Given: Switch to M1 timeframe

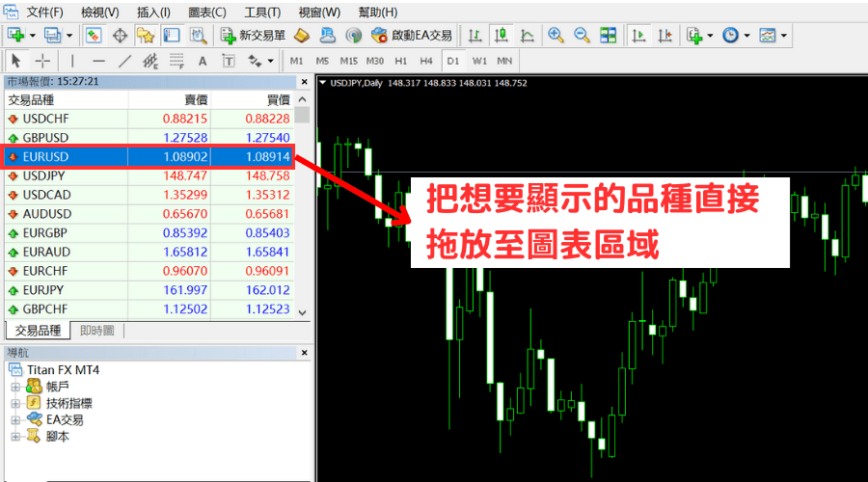Looking at the screenshot, I should pos(297,61).
